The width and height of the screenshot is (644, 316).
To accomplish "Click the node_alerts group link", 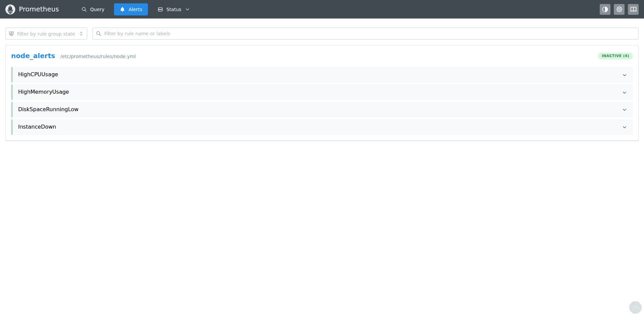I will (x=33, y=56).
